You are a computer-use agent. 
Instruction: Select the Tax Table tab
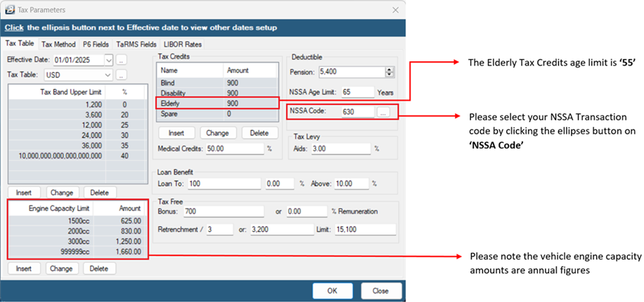(20, 43)
